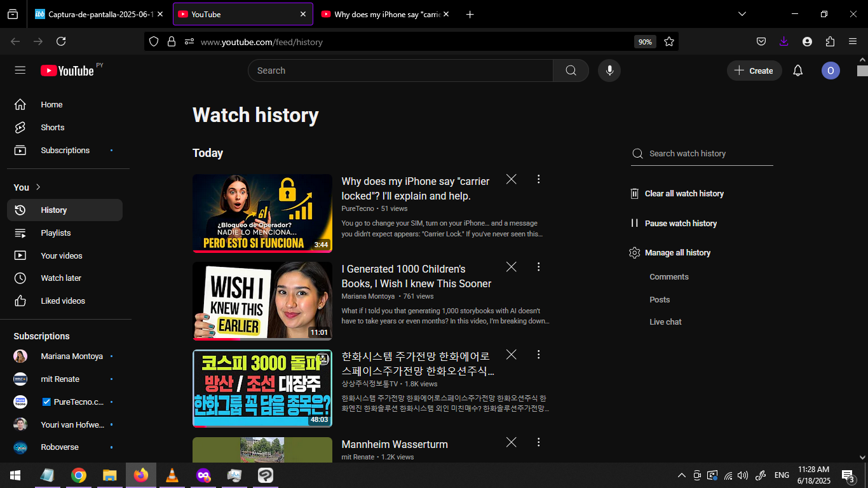This screenshot has width=868, height=488.
Task: Show hidden system tray icons
Action: click(x=682, y=475)
